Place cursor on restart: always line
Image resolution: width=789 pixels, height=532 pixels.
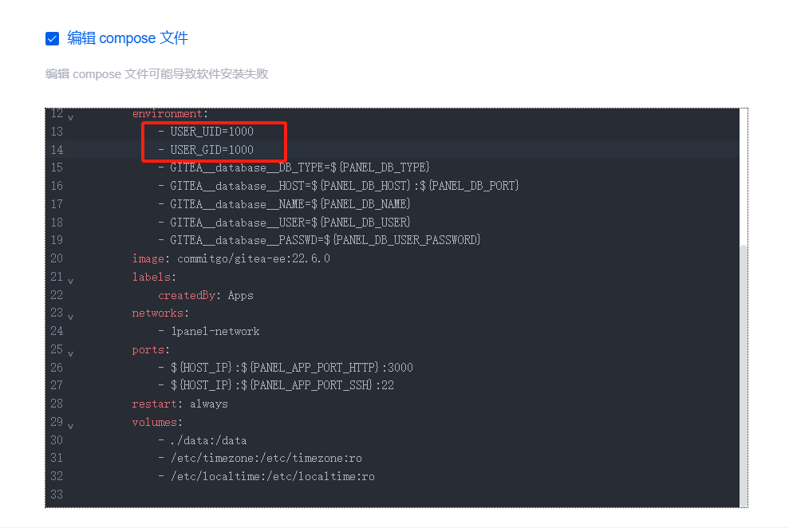pos(179,404)
